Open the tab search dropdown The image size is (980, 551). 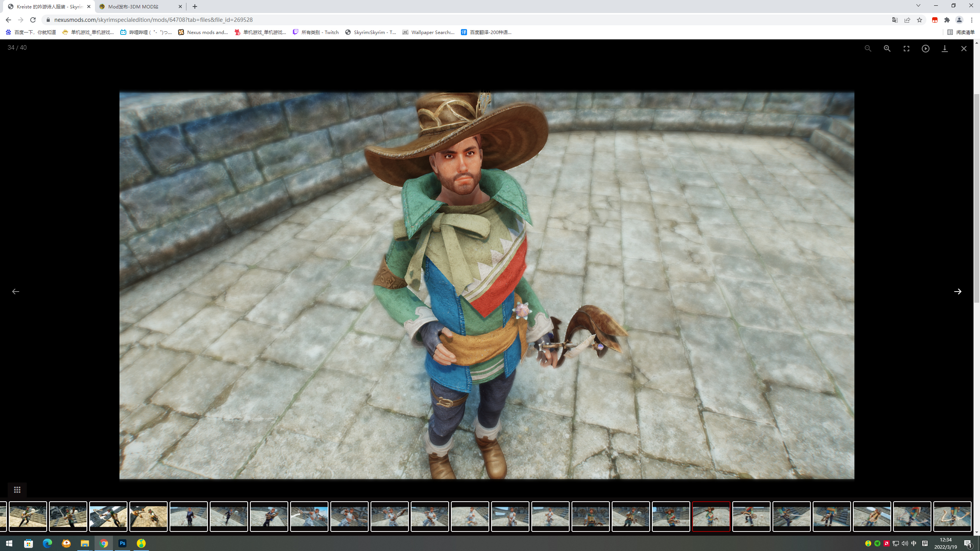918,5
